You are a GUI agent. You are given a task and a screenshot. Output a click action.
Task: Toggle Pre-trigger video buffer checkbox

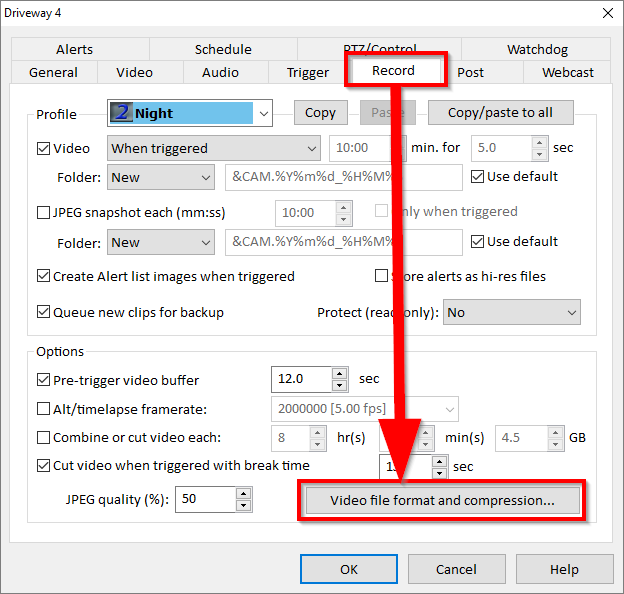coord(44,380)
